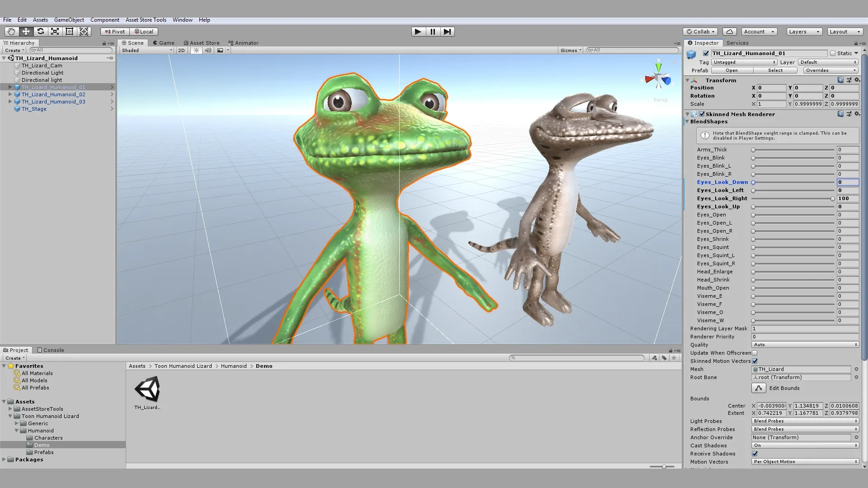The width and height of the screenshot is (868, 488).
Task: Toggle the GameObject active checkbox
Action: (706, 53)
